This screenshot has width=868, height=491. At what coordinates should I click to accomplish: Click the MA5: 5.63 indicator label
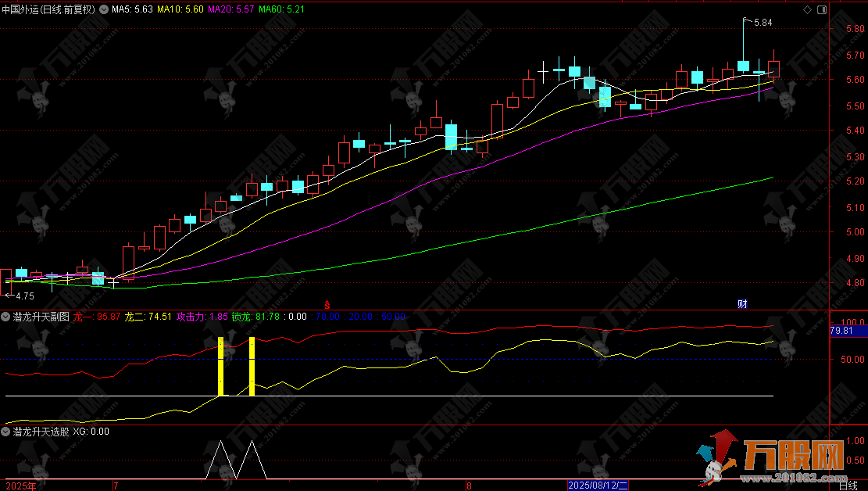132,9
